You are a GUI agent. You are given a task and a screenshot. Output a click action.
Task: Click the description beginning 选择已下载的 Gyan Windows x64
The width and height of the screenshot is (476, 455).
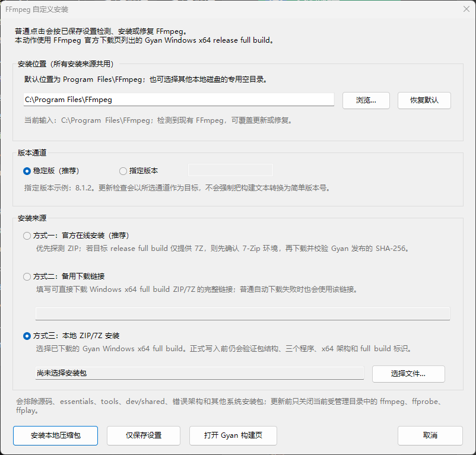pyautogui.click(x=224, y=349)
